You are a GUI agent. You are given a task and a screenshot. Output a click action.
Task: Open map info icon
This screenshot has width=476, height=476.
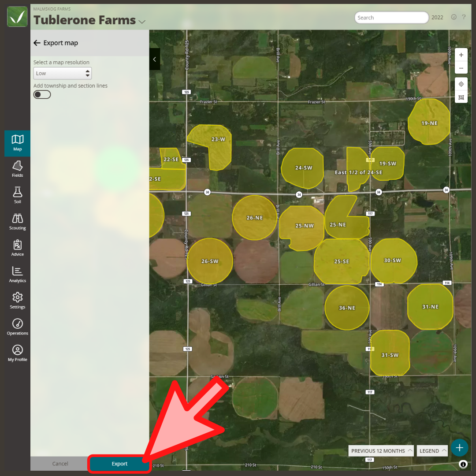point(463,464)
